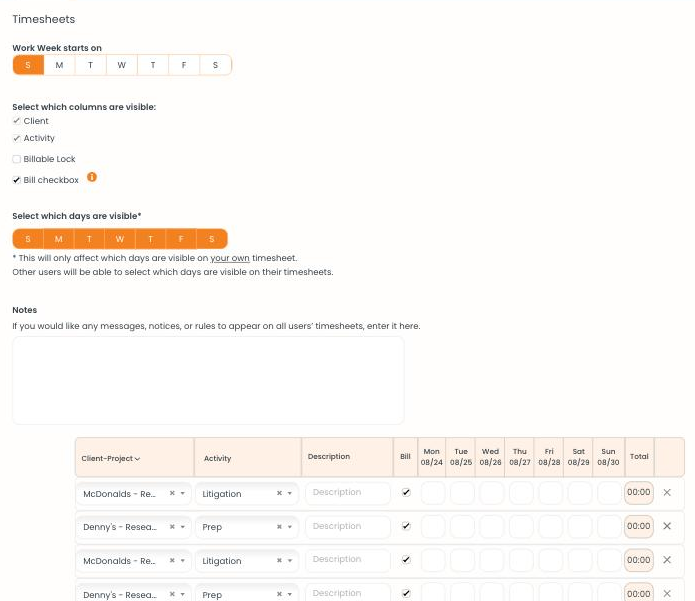Screen dimensions: 695x601
Task: Enable the Billable Lock column checkbox
Action: point(16,159)
